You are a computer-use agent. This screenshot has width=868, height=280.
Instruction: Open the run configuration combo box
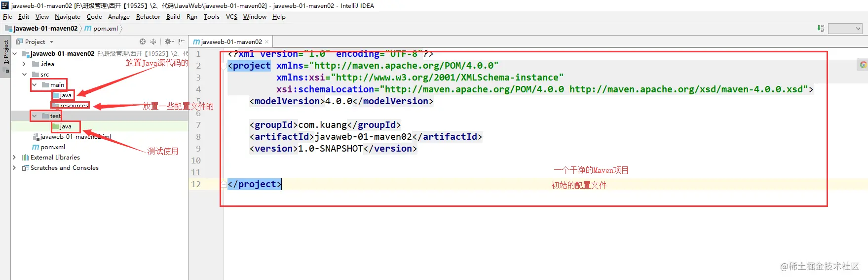point(845,29)
